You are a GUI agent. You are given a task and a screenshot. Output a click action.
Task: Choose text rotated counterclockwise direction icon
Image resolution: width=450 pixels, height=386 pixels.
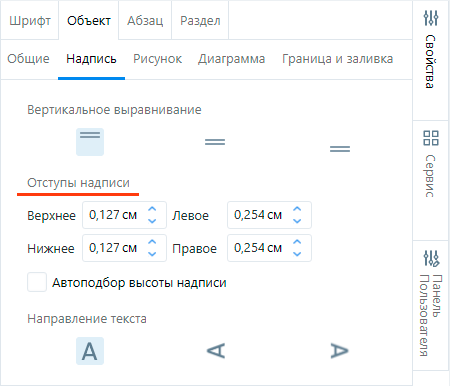(x=216, y=351)
